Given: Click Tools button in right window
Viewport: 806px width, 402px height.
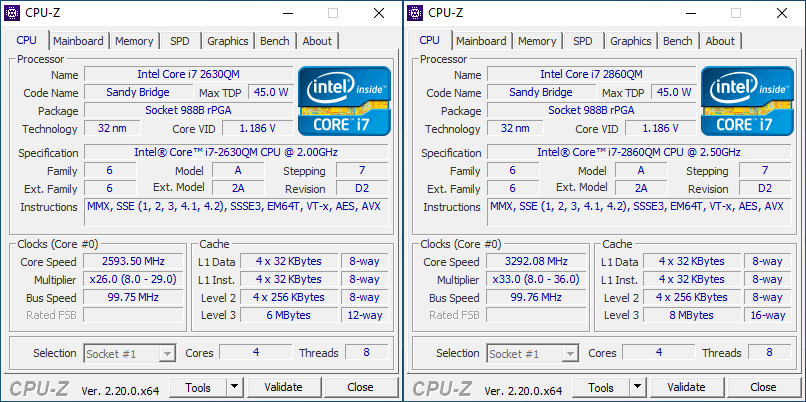Looking at the screenshot, I should click(x=601, y=387).
